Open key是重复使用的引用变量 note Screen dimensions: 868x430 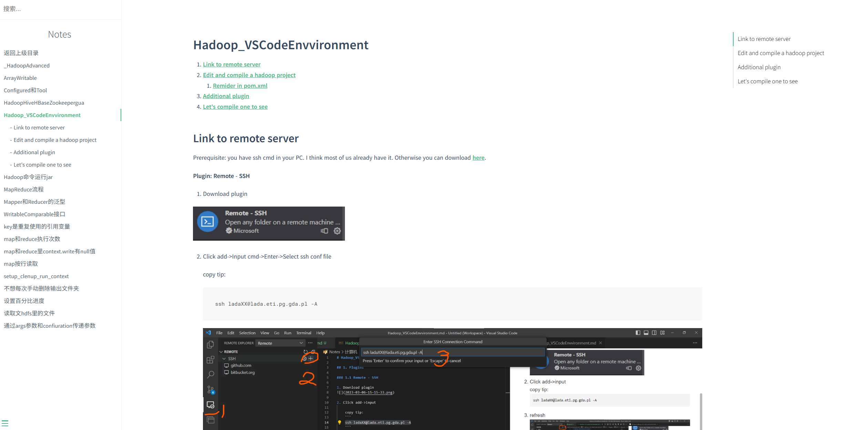click(x=37, y=227)
